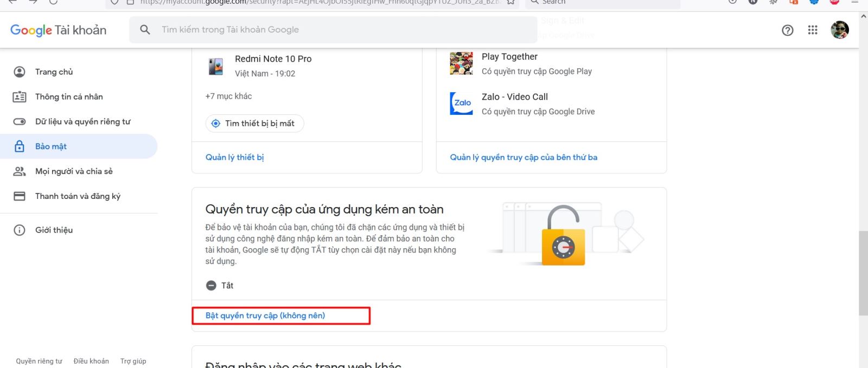The image size is (868, 368).
Task: Click the Play Together app icon
Action: pyautogui.click(x=461, y=63)
